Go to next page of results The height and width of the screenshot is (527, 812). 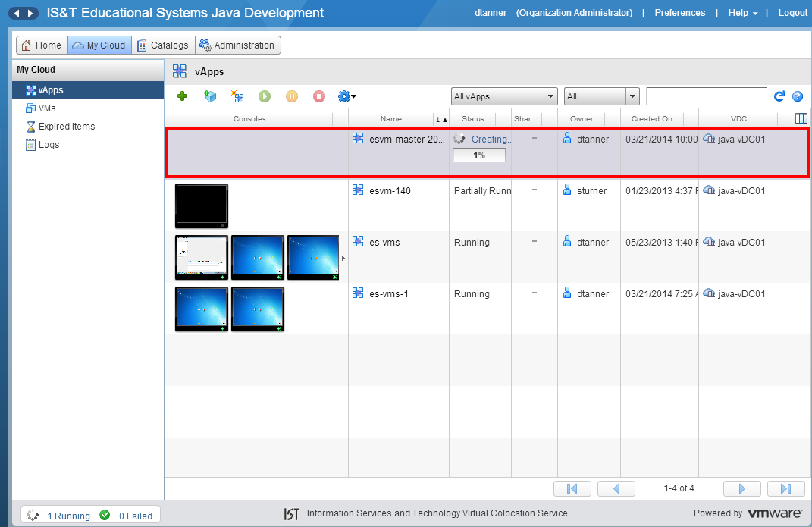click(742, 488)
